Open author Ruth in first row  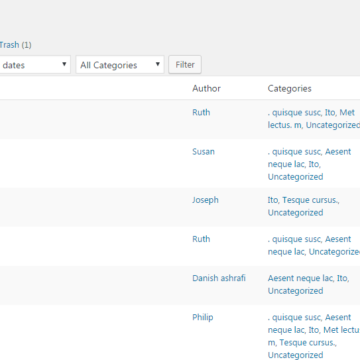(x=201, y=112)
